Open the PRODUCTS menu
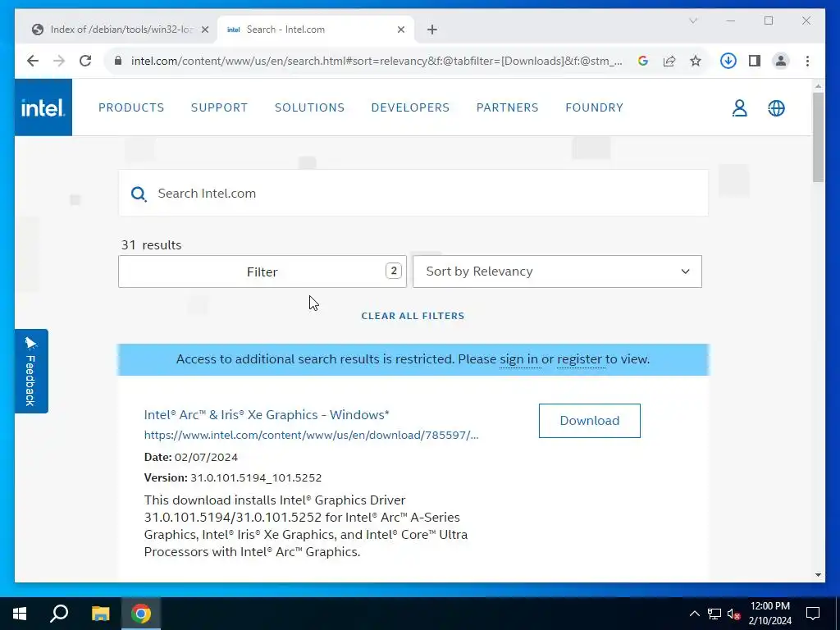This screenshot has height=630, width=840. [131, 107]
